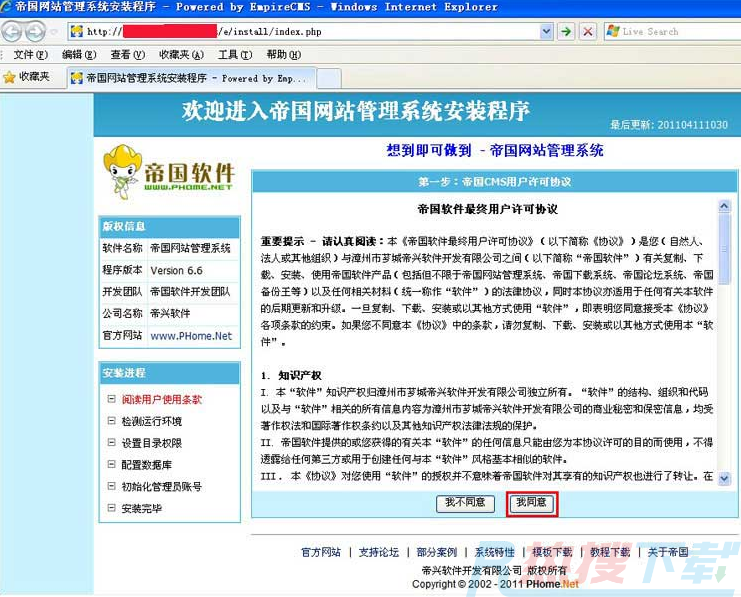741x597 pixels.
Task: Click the 版权信息 panel header
Action: (x=170, y=227)
